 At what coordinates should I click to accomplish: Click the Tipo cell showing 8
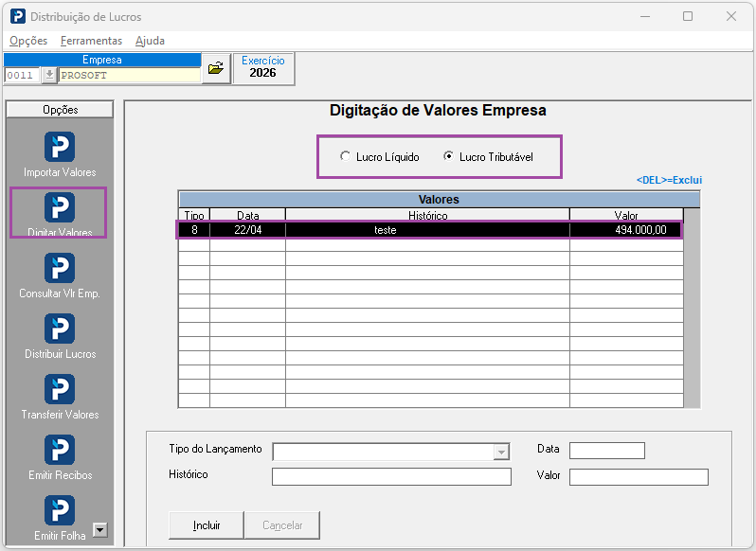(194, 230)
